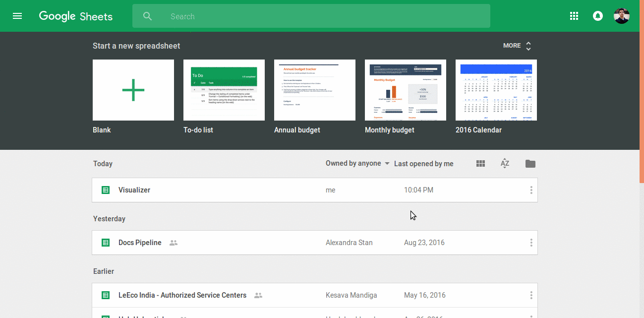Click the Monthly budget label
This screenshot has width=644, height=318.
coord(390,130)
